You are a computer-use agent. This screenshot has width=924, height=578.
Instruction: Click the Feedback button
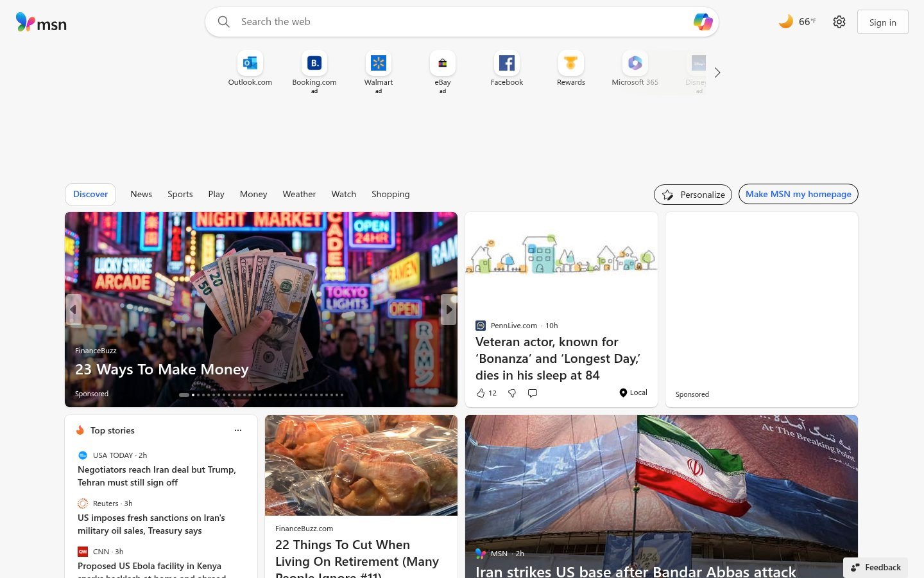(876, 567)
